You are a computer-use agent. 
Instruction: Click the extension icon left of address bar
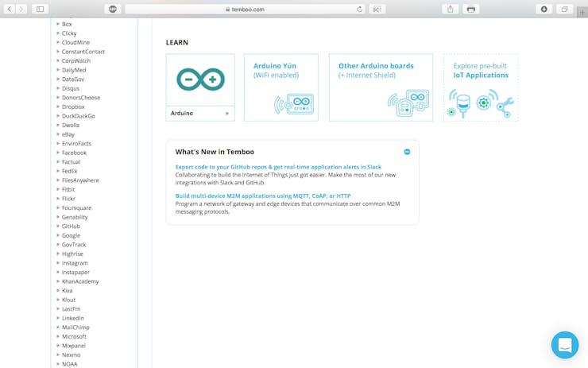[x=113, y=9]
